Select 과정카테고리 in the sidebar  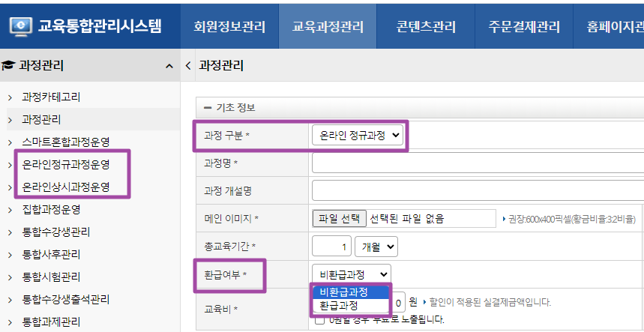51,97
